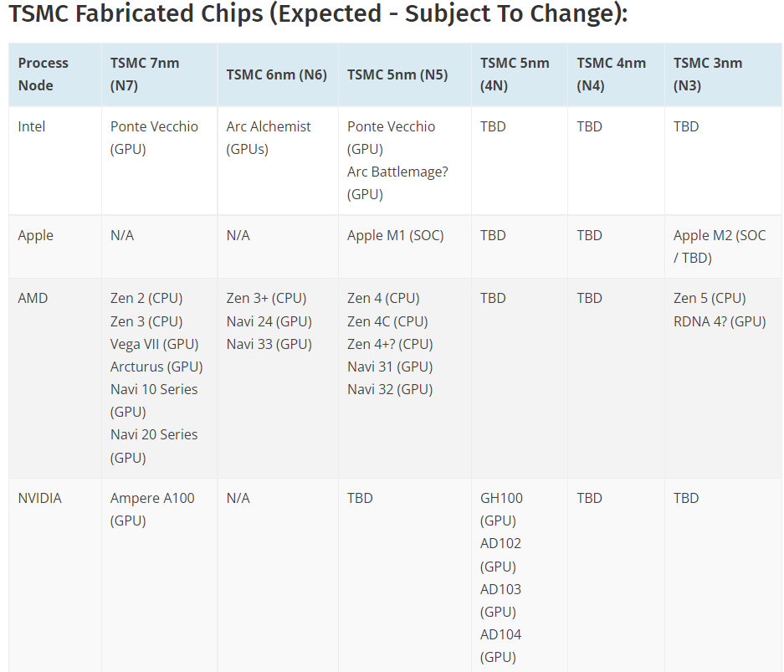Select the "Zen 5 (CPU)" entry
This screenshot has width=784, height=672.
point(710,298)
